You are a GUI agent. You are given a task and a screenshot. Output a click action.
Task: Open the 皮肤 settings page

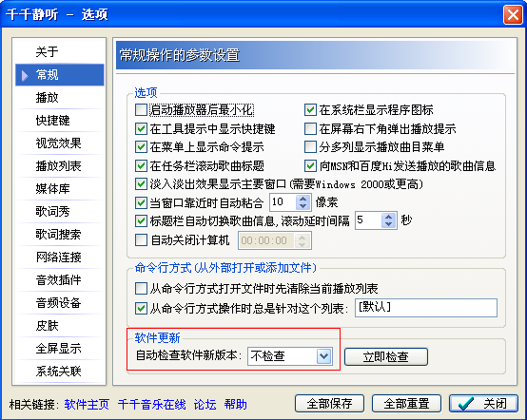point(60,326)
